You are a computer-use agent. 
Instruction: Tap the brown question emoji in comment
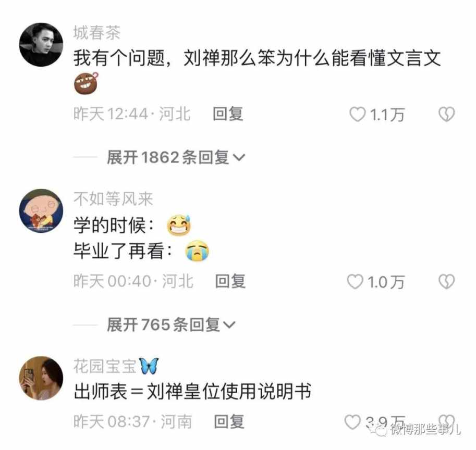click(86, 83)
